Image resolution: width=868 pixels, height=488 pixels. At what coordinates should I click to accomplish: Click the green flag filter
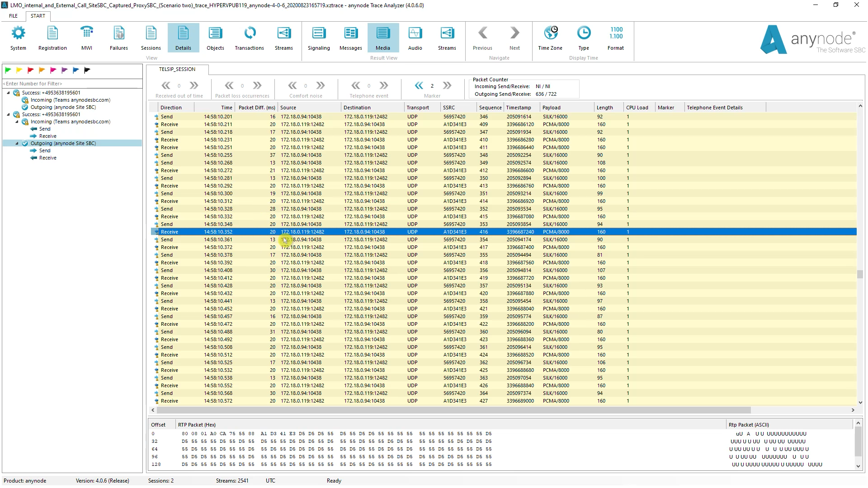tap(8, 70)
